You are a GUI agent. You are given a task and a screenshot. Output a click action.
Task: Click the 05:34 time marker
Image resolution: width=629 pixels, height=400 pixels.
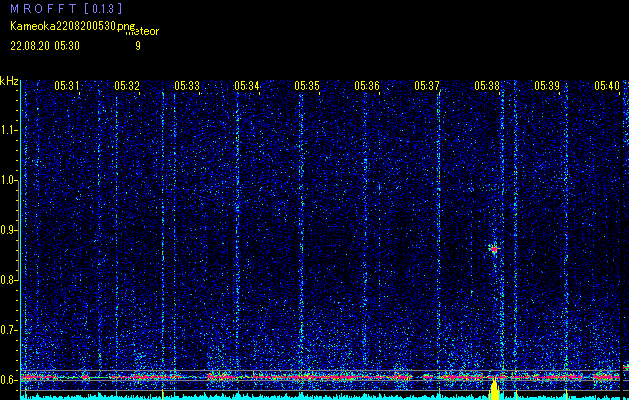point(247,85)
